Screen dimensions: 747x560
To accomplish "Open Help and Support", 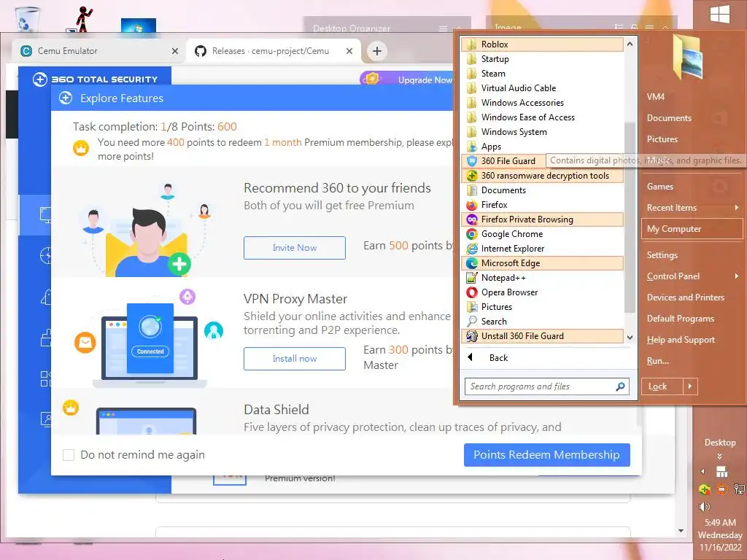I will (681, 340).
